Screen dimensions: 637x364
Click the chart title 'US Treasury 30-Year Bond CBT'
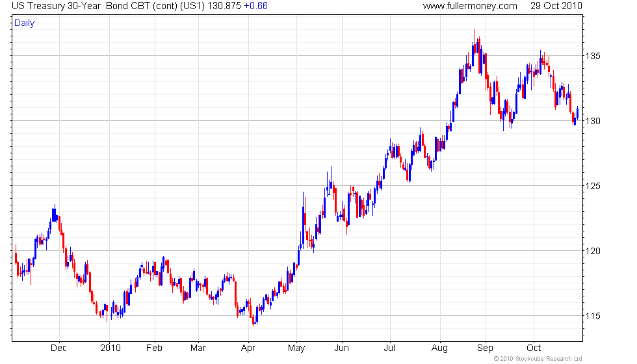[81, 6]
